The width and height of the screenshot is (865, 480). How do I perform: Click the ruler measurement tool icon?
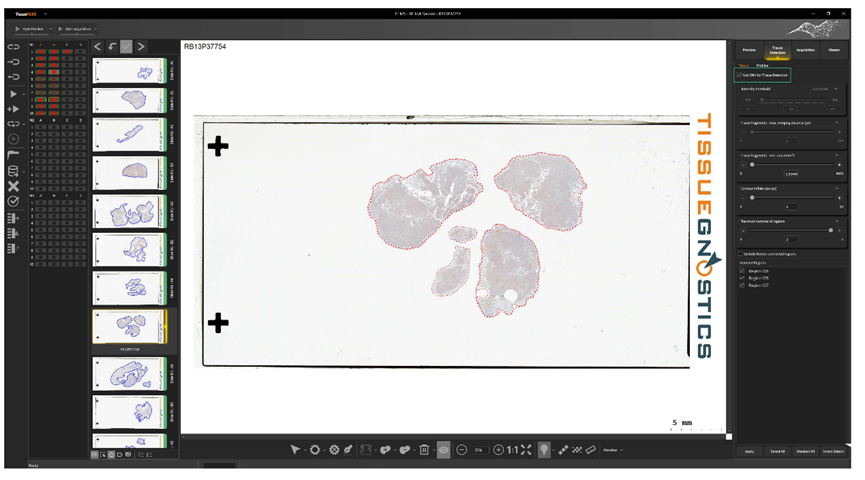[591, 450]
